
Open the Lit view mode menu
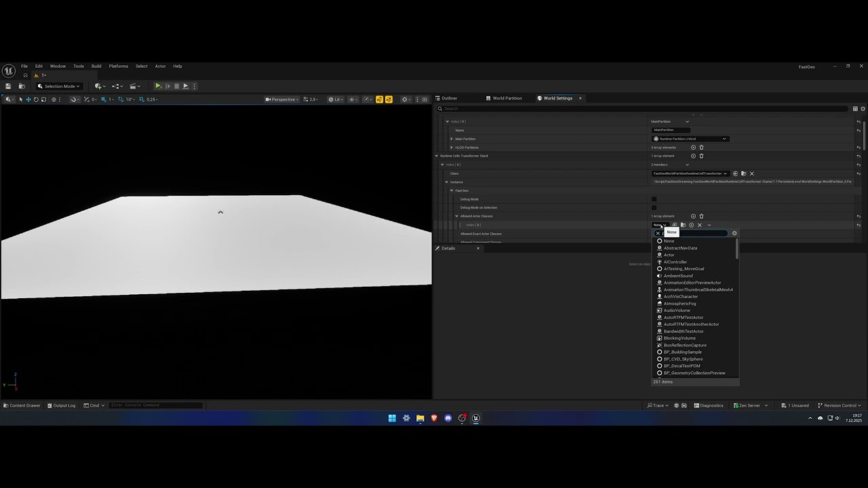click(x=336, y=100)
